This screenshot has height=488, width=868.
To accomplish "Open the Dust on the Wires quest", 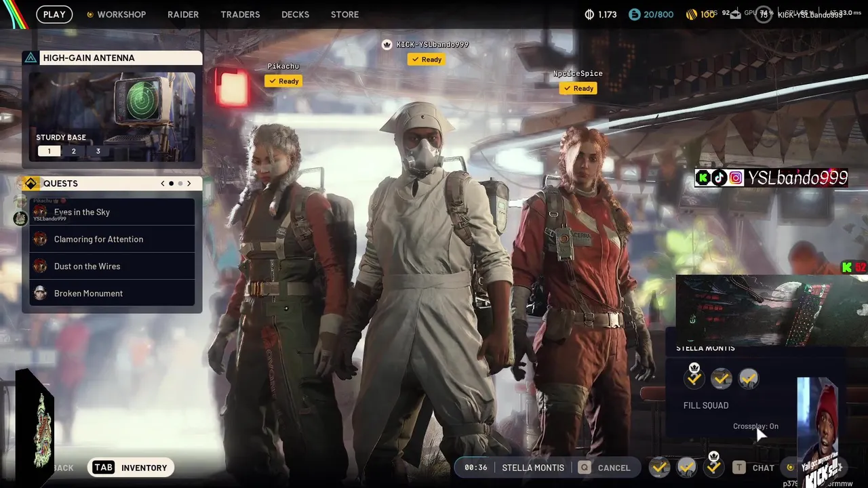I will (112, 266).
